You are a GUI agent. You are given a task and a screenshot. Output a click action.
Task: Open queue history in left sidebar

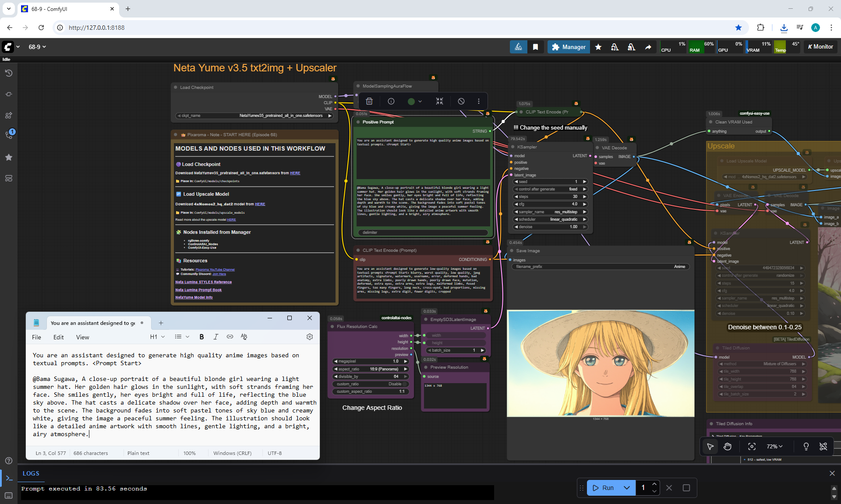(x=9, y=73)
